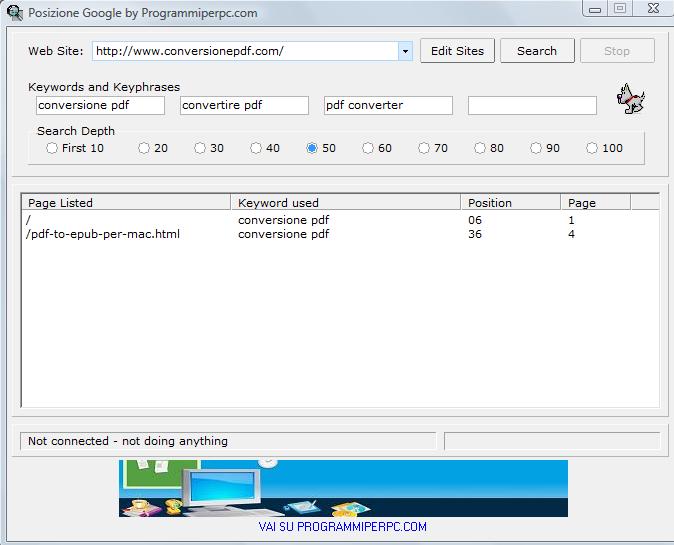Open Edit Sites dialog
Screen dimensions: 674x545
coord(457,51)
